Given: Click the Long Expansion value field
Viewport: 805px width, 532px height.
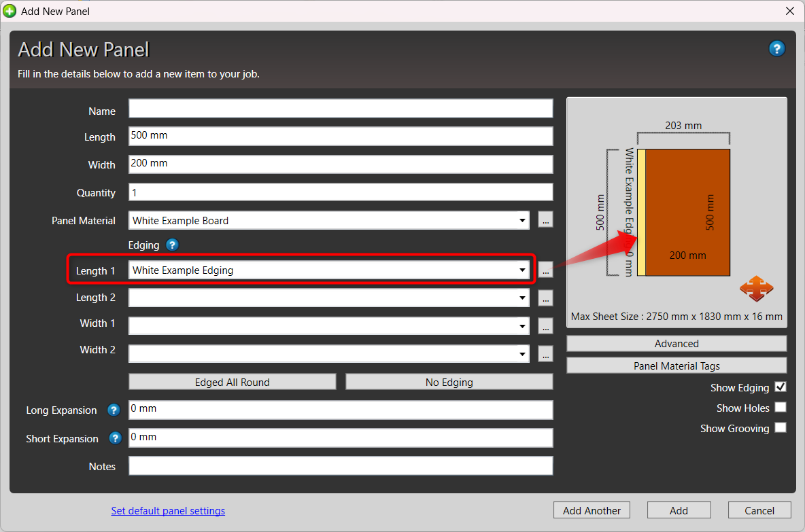Looking at the screenshot, I should point(341,410).
